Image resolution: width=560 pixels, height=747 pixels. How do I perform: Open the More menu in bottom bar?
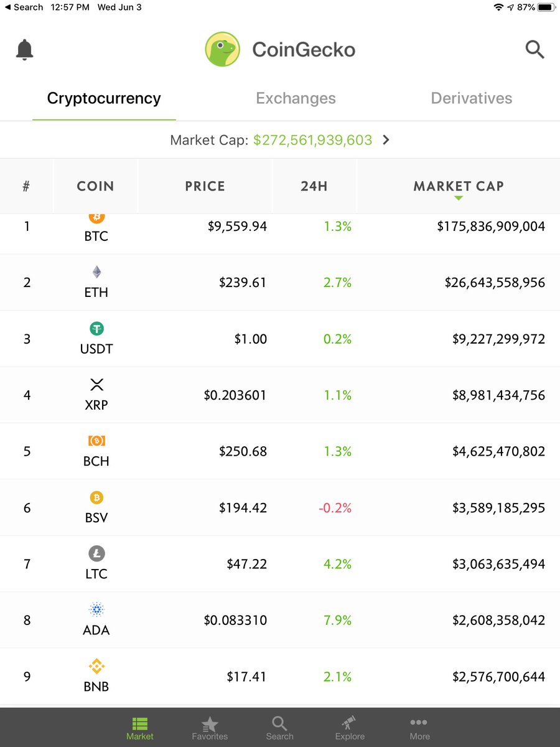coord(419,728)
